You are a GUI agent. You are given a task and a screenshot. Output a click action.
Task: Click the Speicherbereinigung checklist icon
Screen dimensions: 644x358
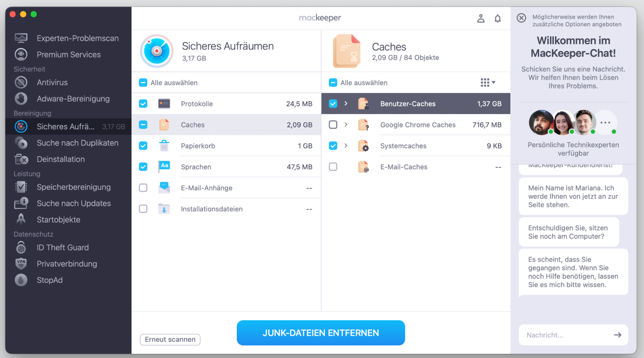point(21,187)
